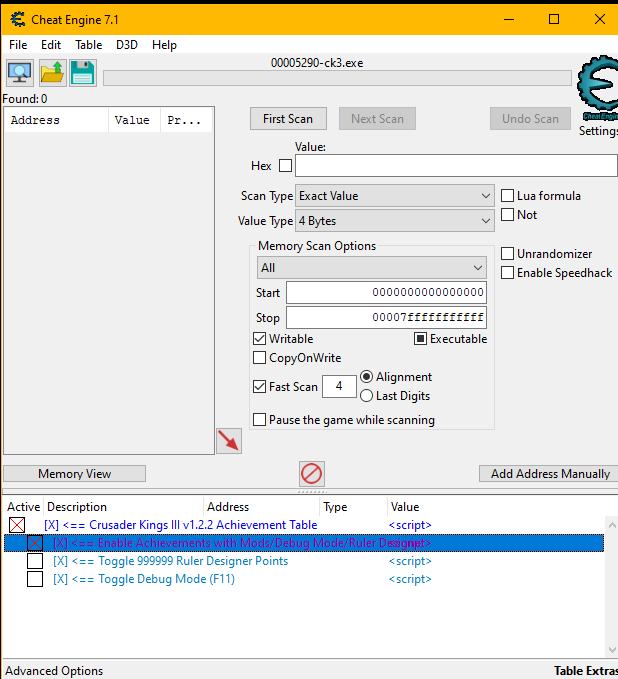Toggle Enable Achievements with Mods active box
Screen dimensions: 618x679
35,543
